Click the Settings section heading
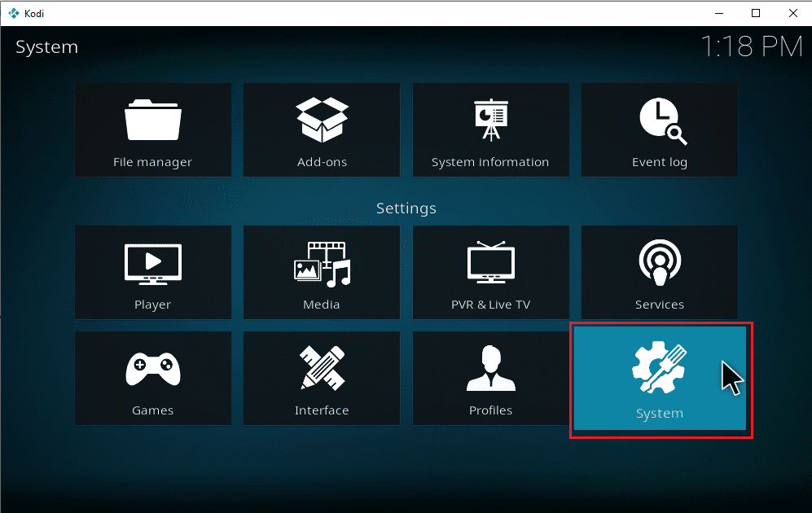 pos(406,208)
